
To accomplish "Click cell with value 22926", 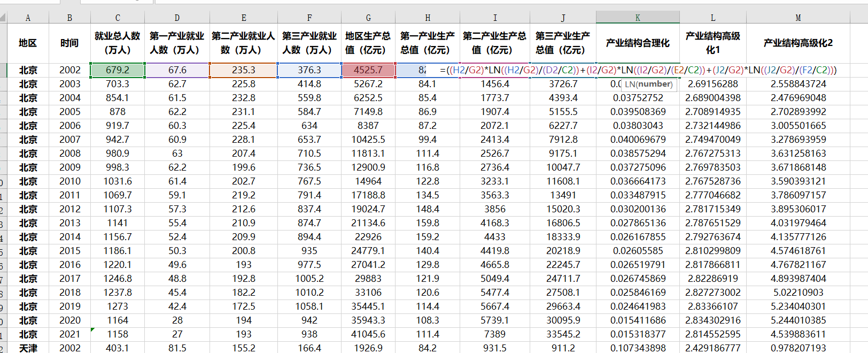I will tap(368, 237).
